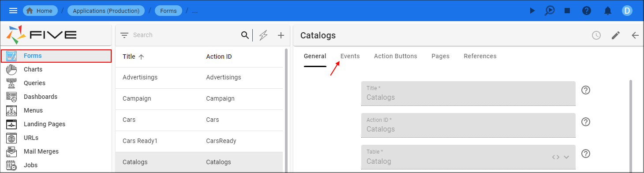Click the Title field
This screenshot has width=644, height=173.
(x=468, y=94)
